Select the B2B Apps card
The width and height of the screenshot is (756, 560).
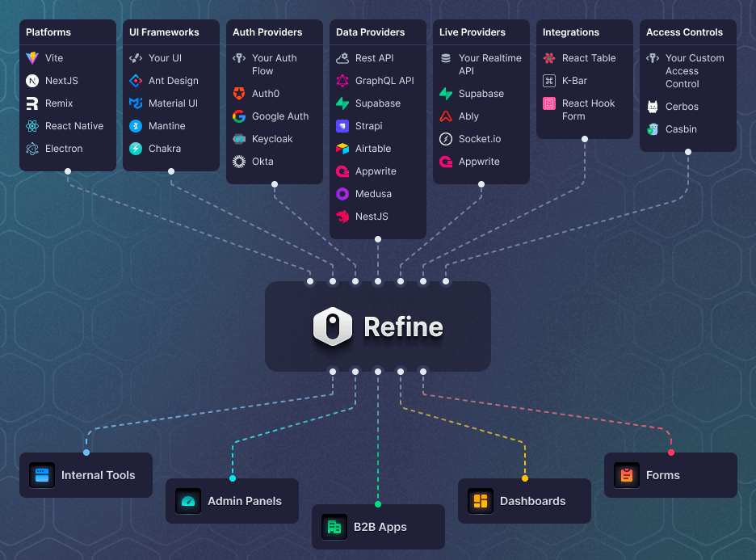point(378,527)
